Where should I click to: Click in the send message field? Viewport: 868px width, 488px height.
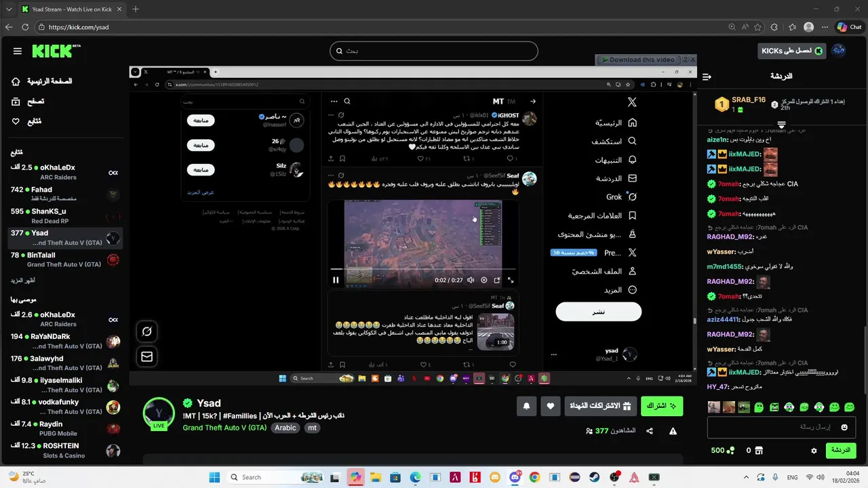[x=781, y=428]
